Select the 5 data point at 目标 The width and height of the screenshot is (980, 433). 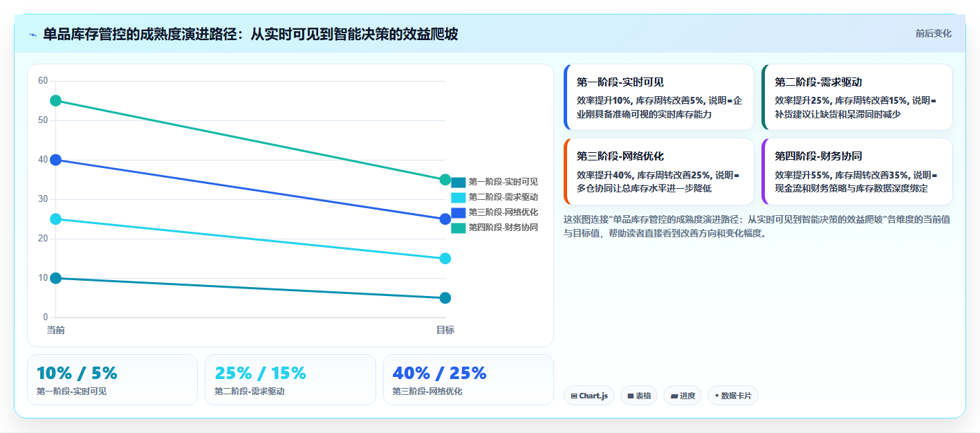click(x=445, y=298)
